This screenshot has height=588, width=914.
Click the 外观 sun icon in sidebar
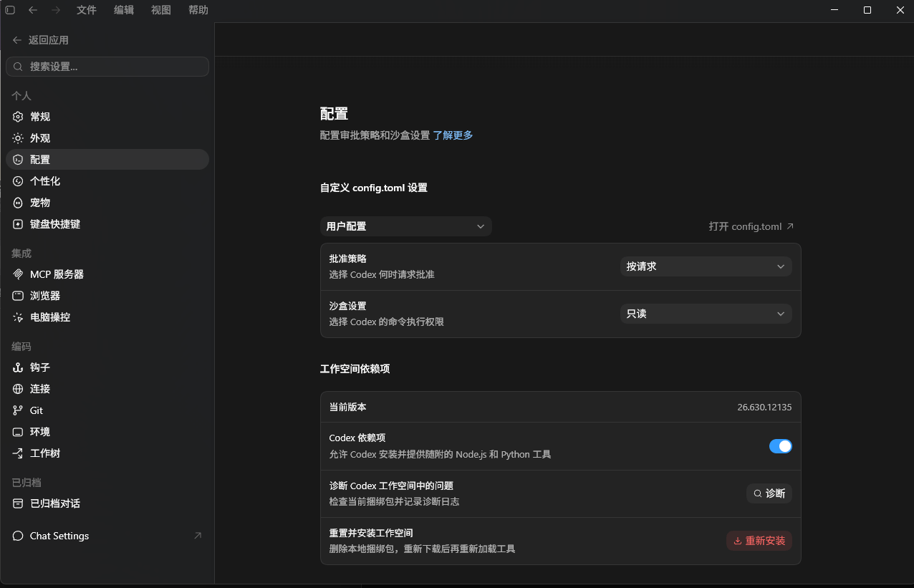click(18, 138)
